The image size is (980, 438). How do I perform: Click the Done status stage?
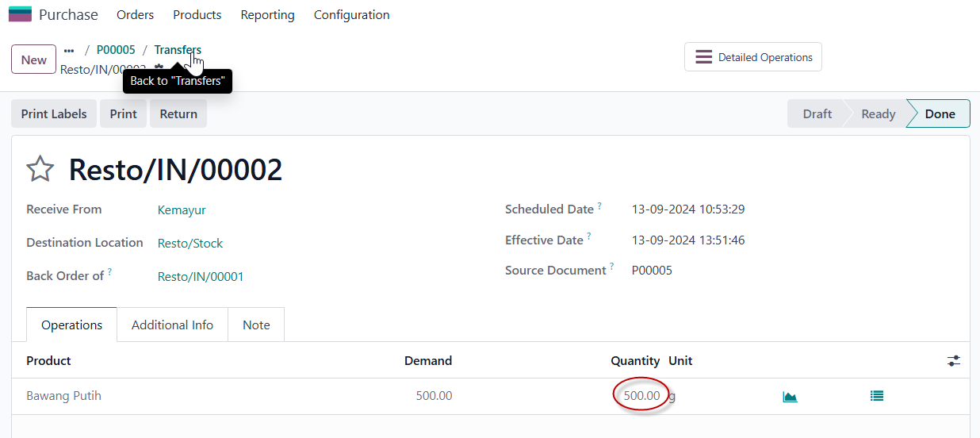940,113
